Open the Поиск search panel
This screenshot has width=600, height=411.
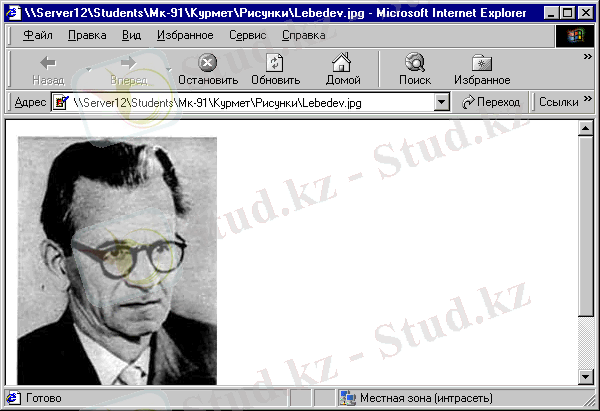coord(415,70)
